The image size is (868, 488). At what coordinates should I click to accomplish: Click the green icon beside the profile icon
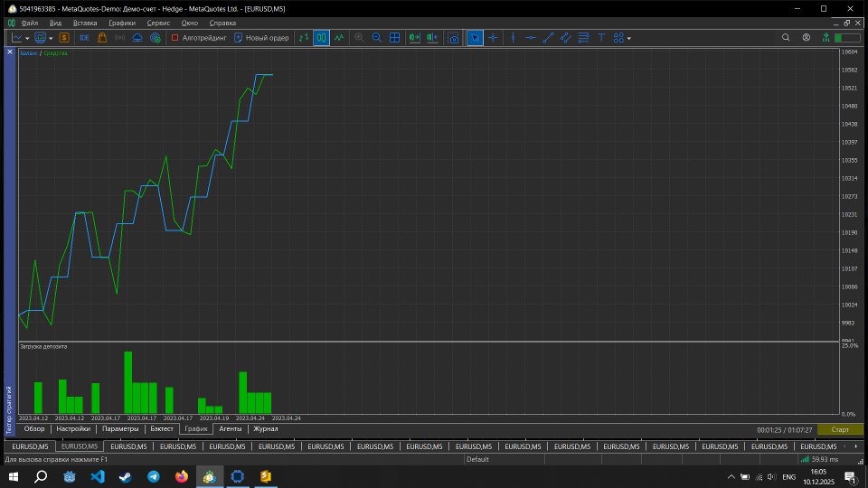tap(826, 38)
